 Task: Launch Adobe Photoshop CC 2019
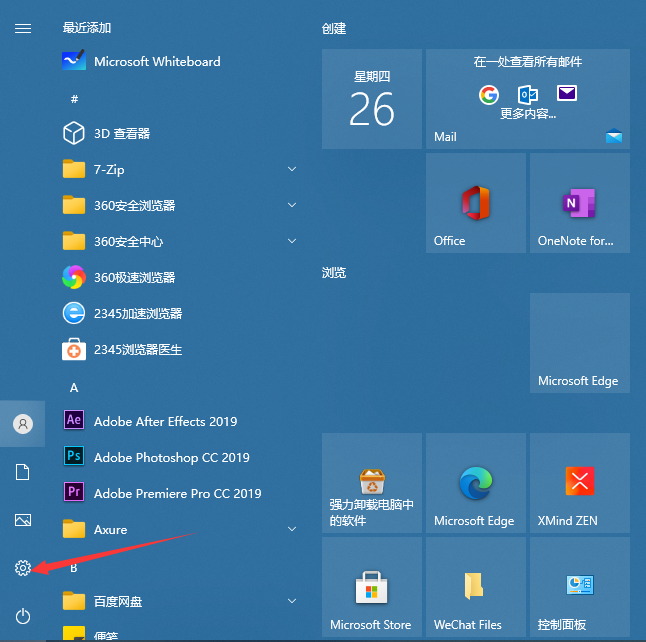coord(171,457)
